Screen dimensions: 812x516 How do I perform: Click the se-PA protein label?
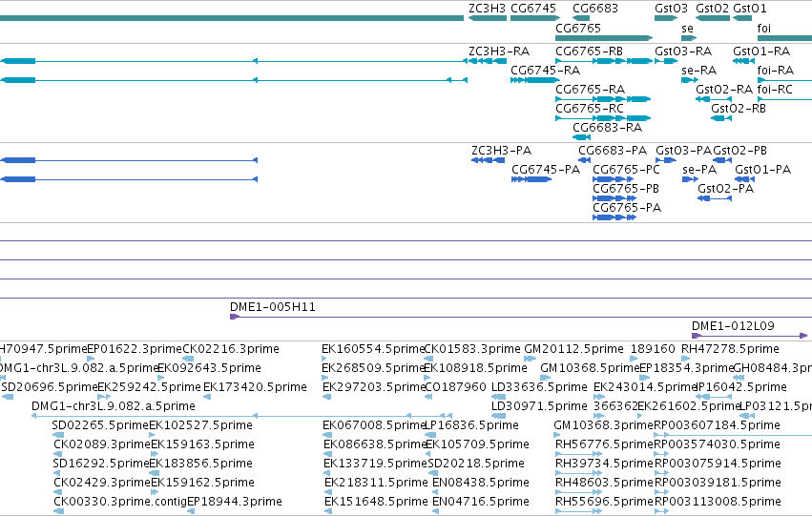pos(699,170)
